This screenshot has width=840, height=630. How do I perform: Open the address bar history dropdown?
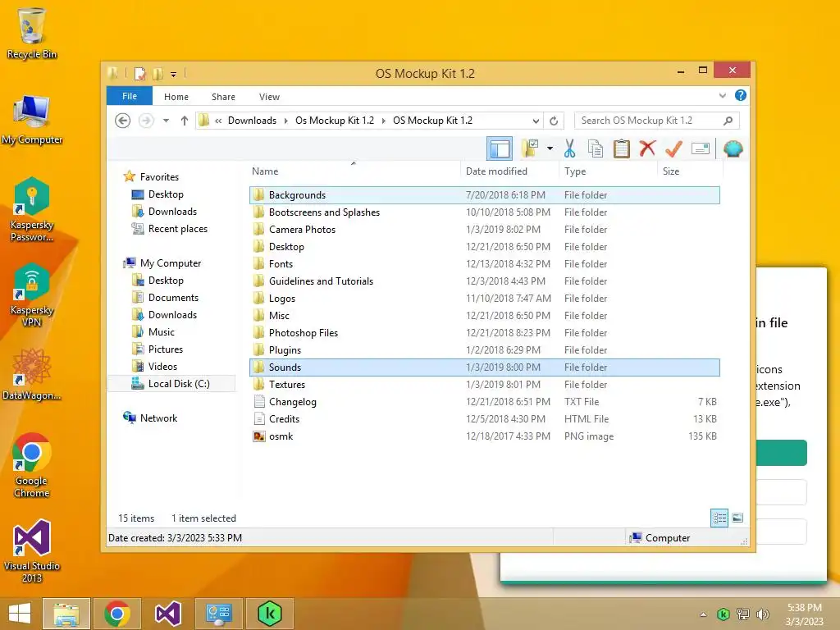point(535,121)
